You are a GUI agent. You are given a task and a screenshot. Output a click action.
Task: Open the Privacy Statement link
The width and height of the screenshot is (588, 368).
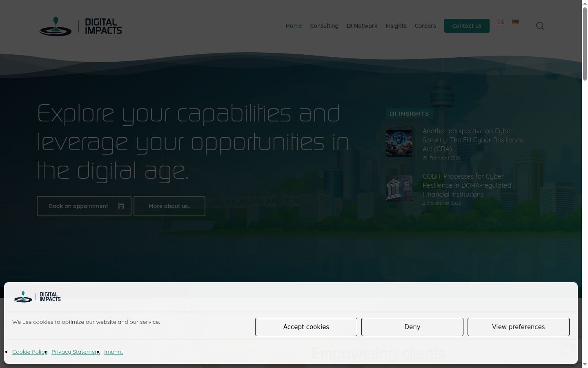tap(76, 352)
